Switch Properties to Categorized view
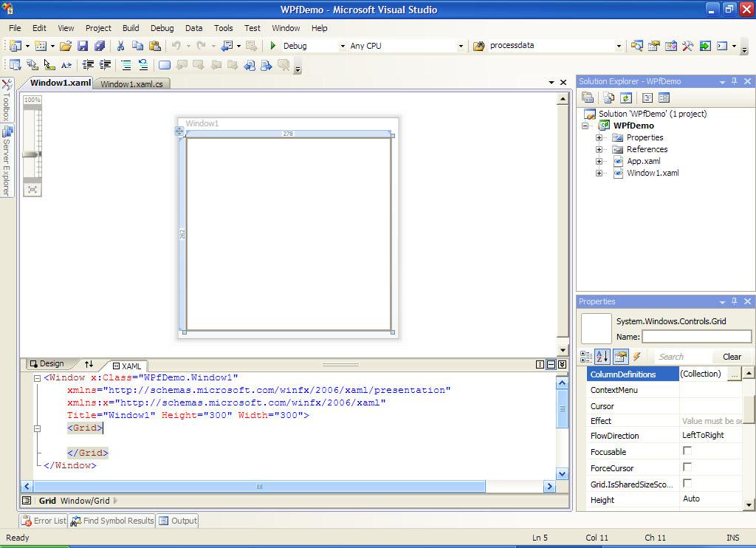756x548 pixels. pos(586,357)
